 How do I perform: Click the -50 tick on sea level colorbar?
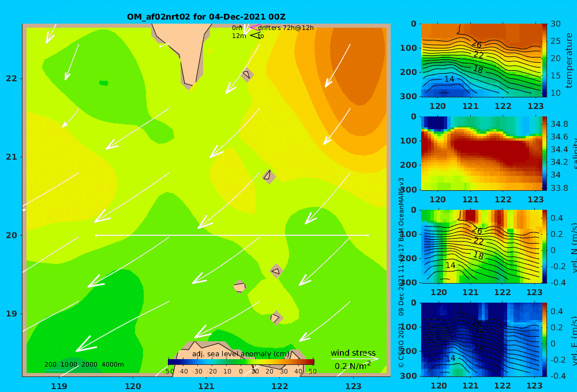pyautogui.click(x=170, y=371)
